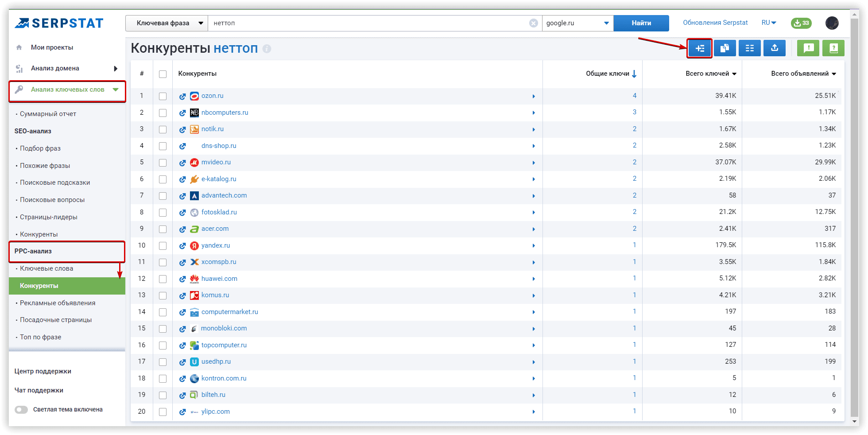Click the copy to clipboard toolbar icon
868x435 pixels.
coord(725,48)
